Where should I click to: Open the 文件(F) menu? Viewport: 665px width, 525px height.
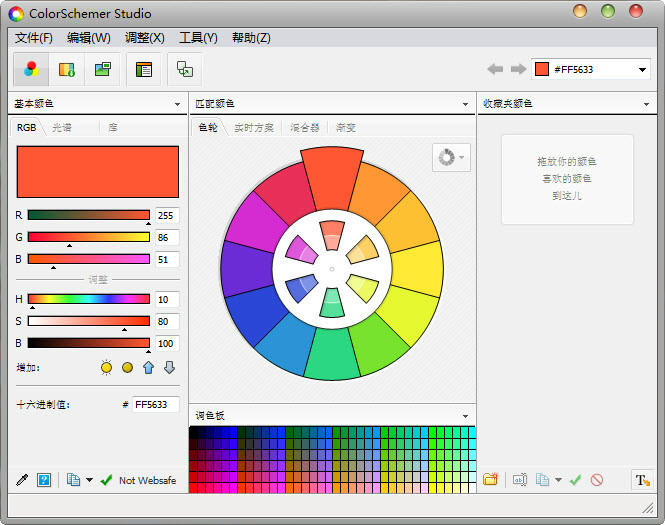(x=34, y=38)
